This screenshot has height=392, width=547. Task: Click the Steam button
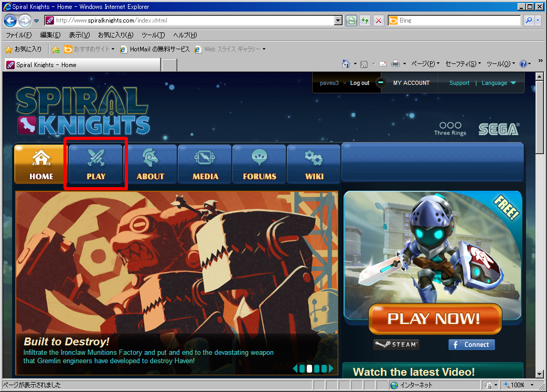click(396, 345)
